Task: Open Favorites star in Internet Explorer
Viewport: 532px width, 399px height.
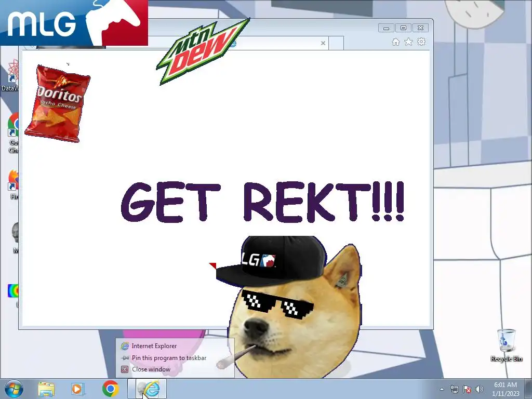Action: (408, 42)
